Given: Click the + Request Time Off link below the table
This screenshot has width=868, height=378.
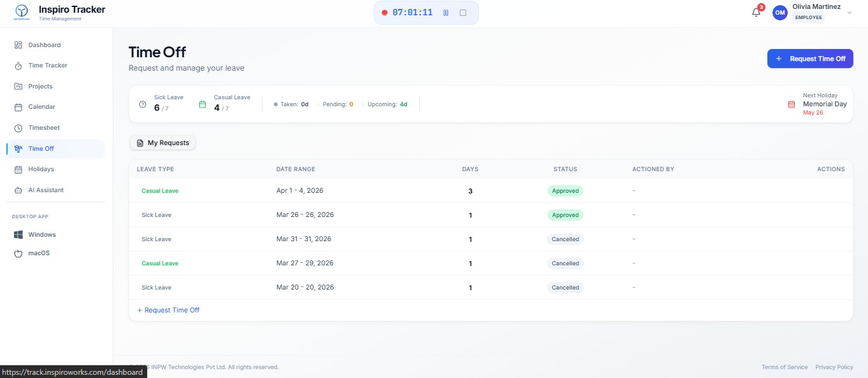Looking at the screenshot, I should tap(169, 310).
